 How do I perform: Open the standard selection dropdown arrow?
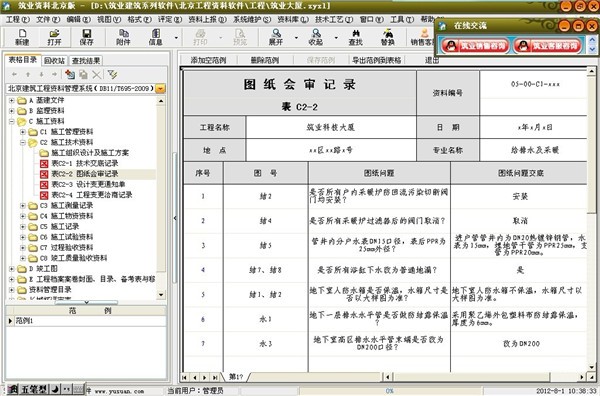(x=161, y=89)
